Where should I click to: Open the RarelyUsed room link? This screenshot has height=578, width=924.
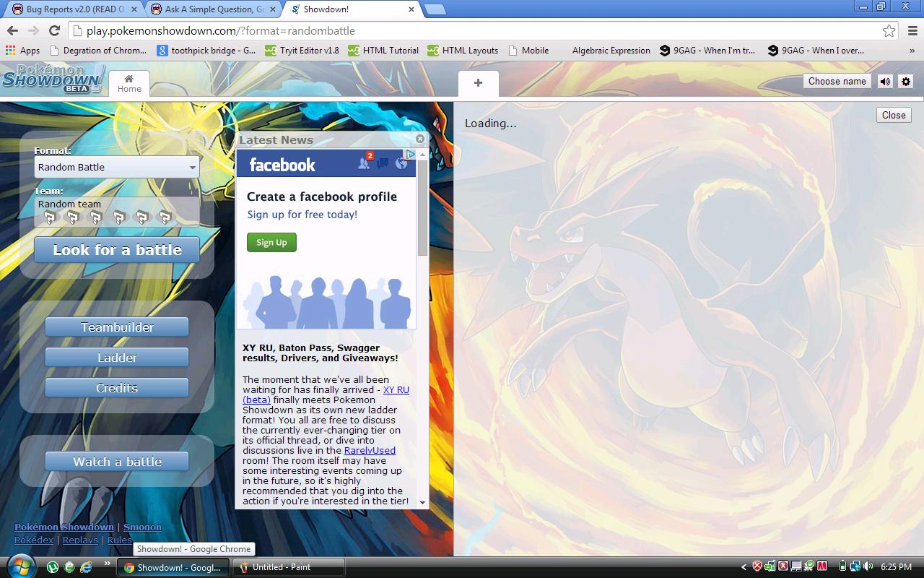click(370, 450)
